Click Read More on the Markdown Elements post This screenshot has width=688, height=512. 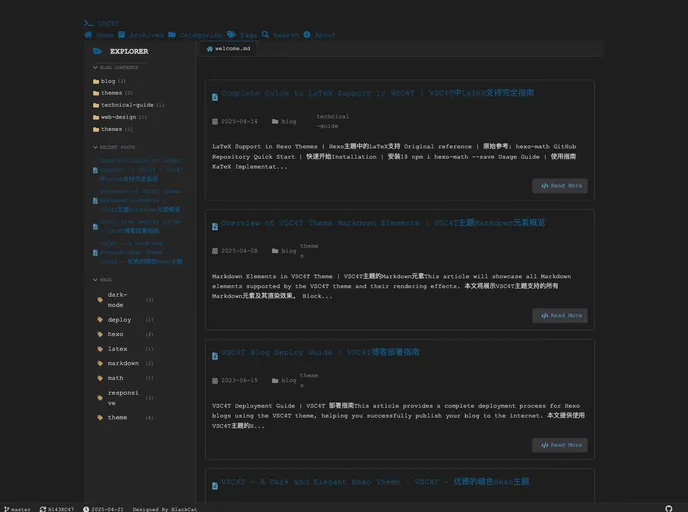click(x=560, y=315)
